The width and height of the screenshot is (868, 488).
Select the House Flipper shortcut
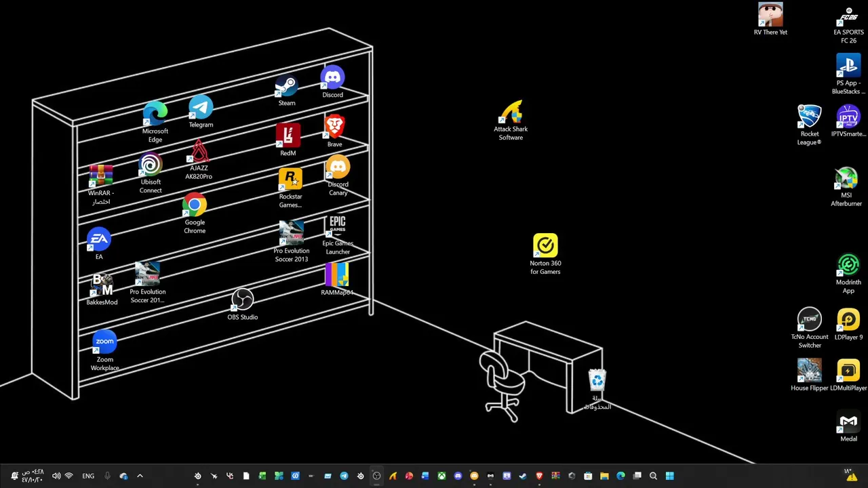809,375
